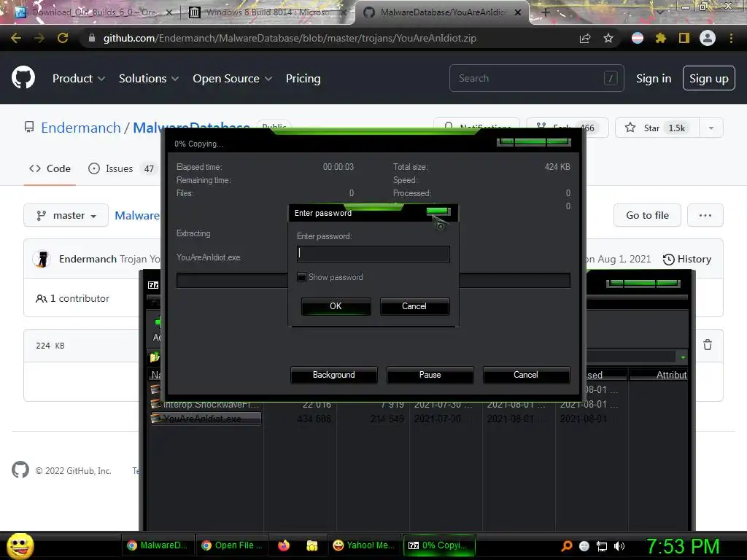Open the 7-Zip address bar dropdown arrow
The image size is (747, 560).
(x=683, y=357)
